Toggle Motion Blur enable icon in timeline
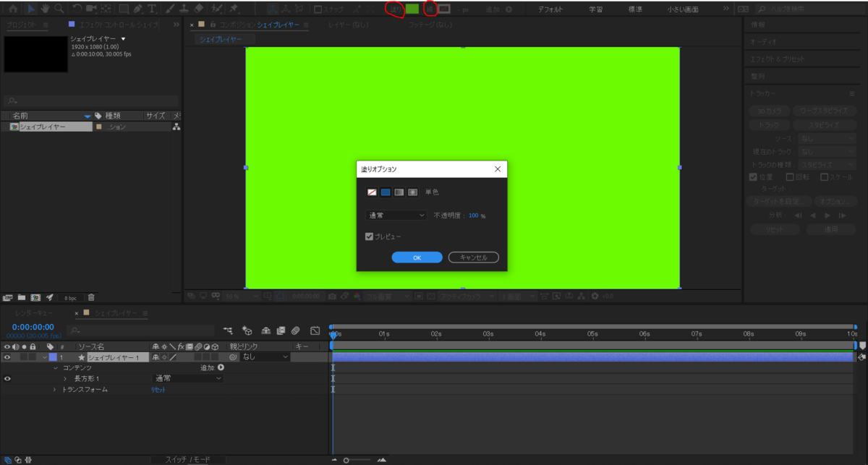 [x=295, y=330]
